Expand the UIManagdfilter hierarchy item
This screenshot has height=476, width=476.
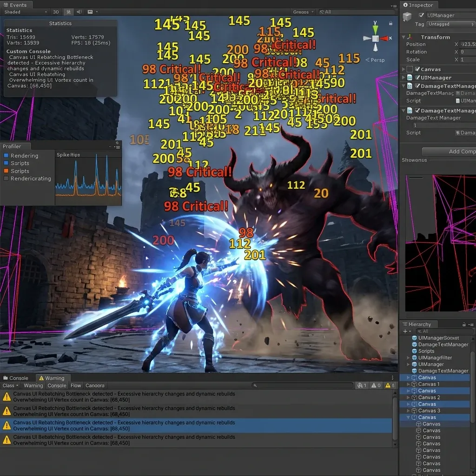[408, 357]
